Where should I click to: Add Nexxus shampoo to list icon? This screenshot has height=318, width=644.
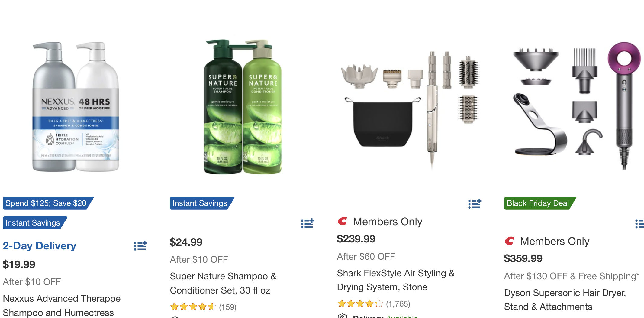pos(140,246)
